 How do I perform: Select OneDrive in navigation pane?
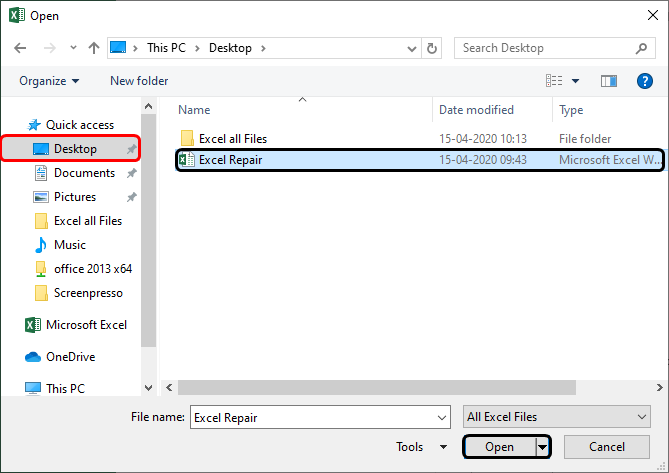(x=70, y=357)
